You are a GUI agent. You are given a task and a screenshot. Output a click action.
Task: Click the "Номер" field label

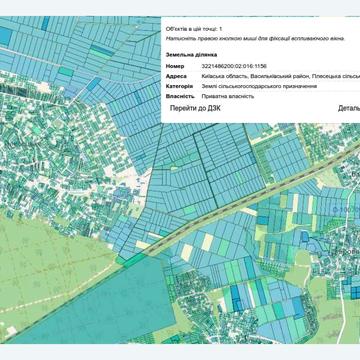(x=175, y=66)
